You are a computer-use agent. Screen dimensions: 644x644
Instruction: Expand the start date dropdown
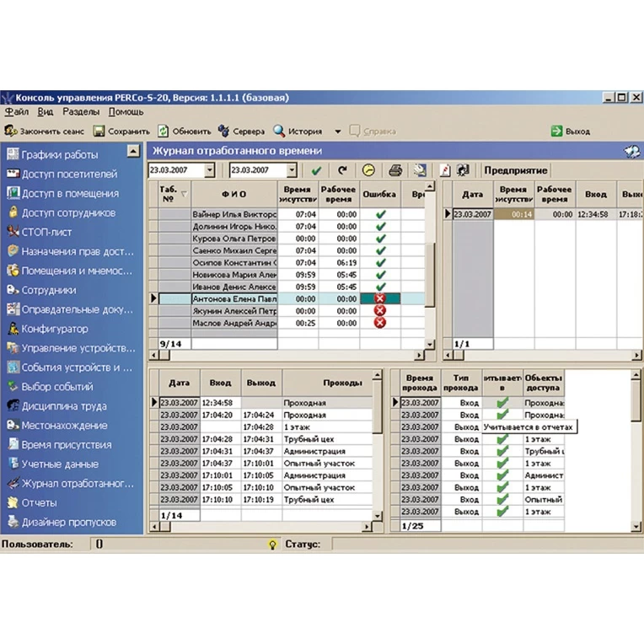(209, 170)
